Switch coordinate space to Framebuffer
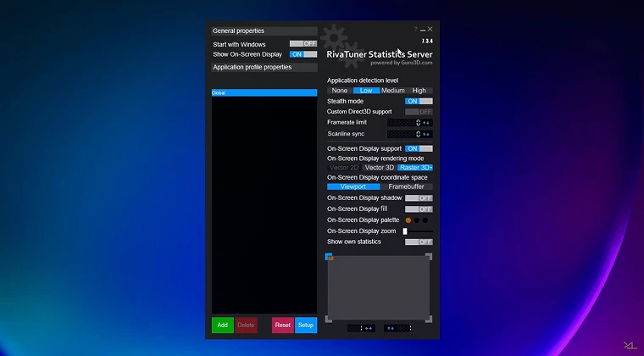644x356 pixels. pos(406,186)
